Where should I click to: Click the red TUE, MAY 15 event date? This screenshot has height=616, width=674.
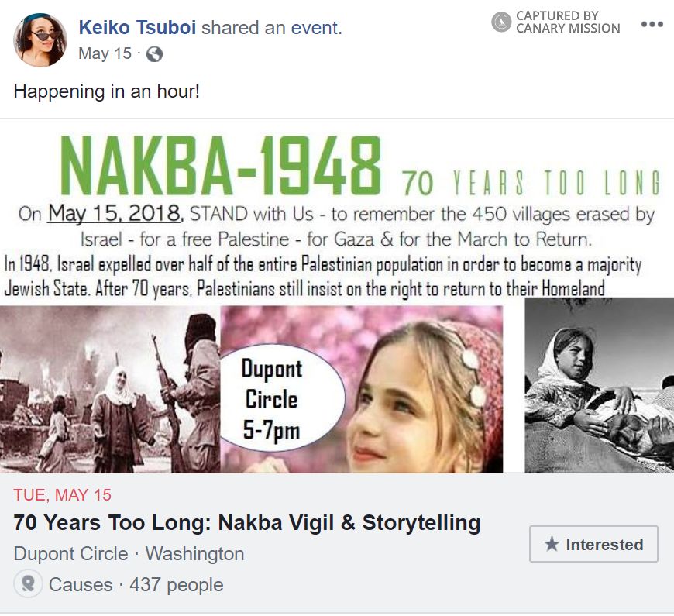click(x=62, y=494)
